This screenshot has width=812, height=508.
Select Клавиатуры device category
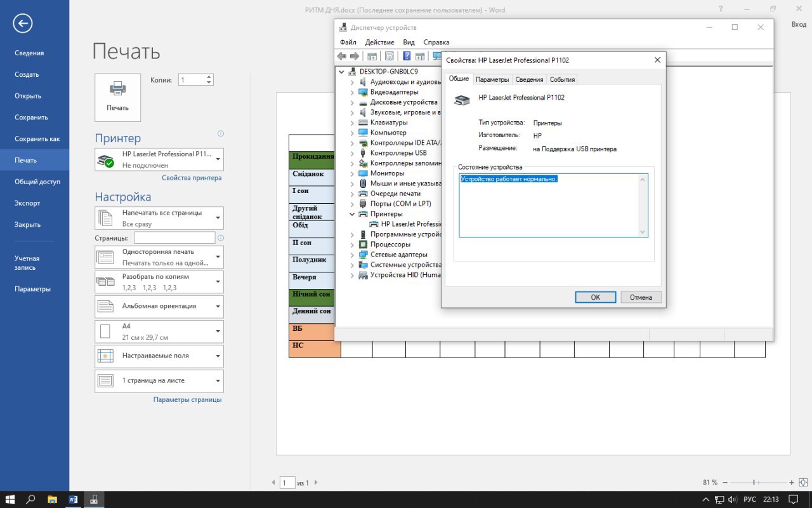[x=389, y=123]
